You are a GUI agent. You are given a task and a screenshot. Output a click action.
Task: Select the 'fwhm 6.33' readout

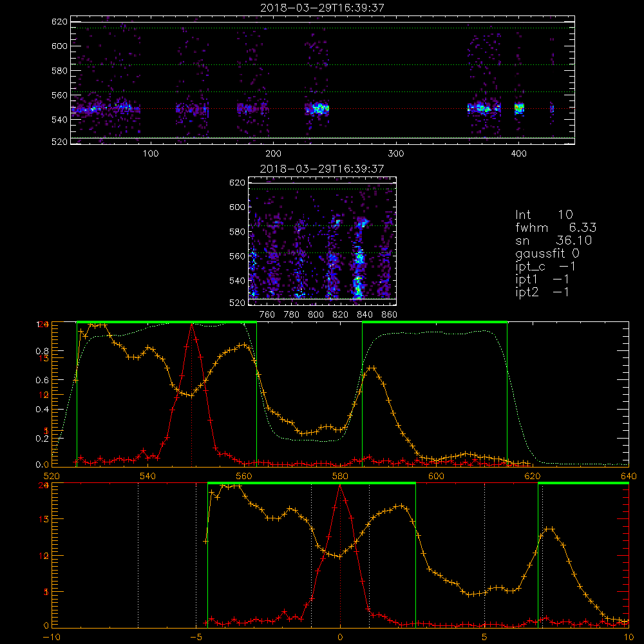556,227
